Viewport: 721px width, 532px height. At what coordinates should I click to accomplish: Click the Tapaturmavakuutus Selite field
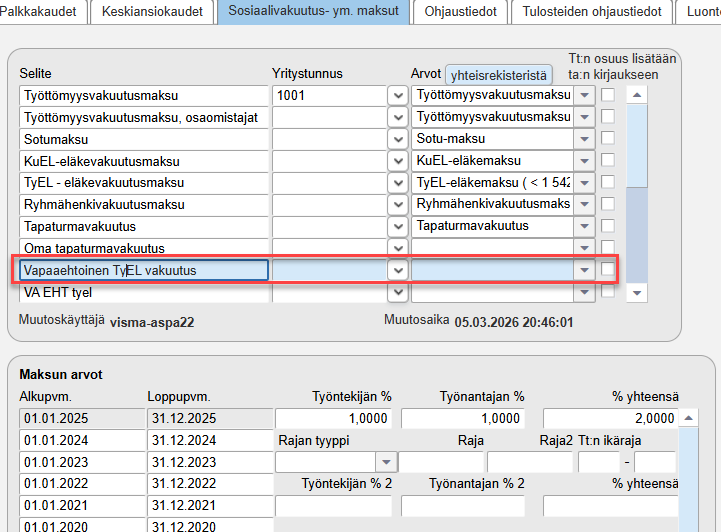[x=143, y=227]
